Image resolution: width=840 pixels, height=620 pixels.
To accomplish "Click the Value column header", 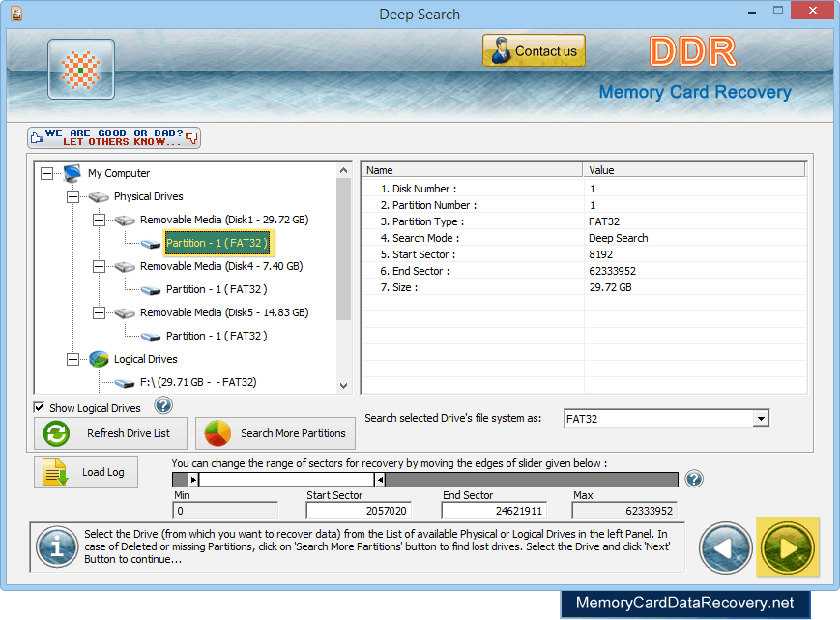I will pyautogui.click(x=694, y=170).
